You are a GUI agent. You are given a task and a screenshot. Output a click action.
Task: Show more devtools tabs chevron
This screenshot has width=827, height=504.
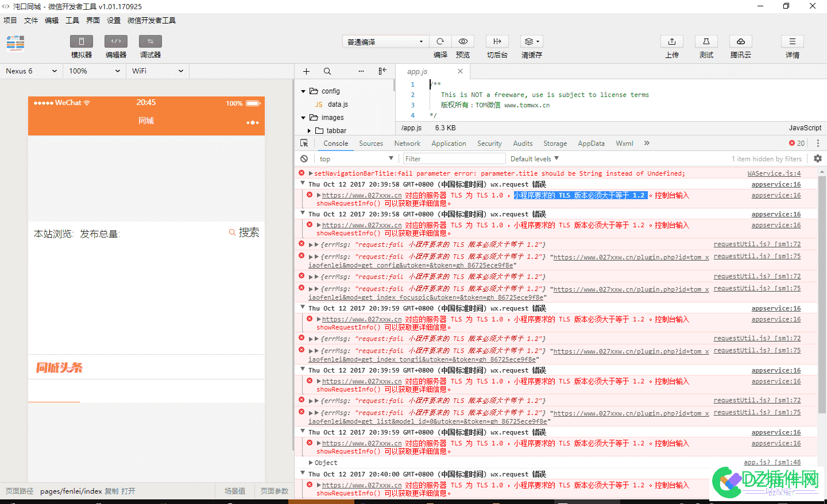tap(647, 144)
